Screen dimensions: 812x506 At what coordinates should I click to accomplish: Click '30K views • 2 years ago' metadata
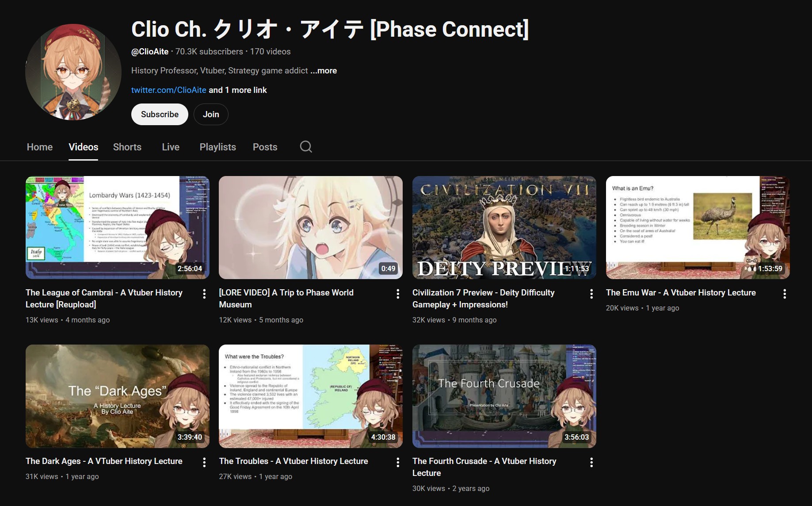(451, 488)
